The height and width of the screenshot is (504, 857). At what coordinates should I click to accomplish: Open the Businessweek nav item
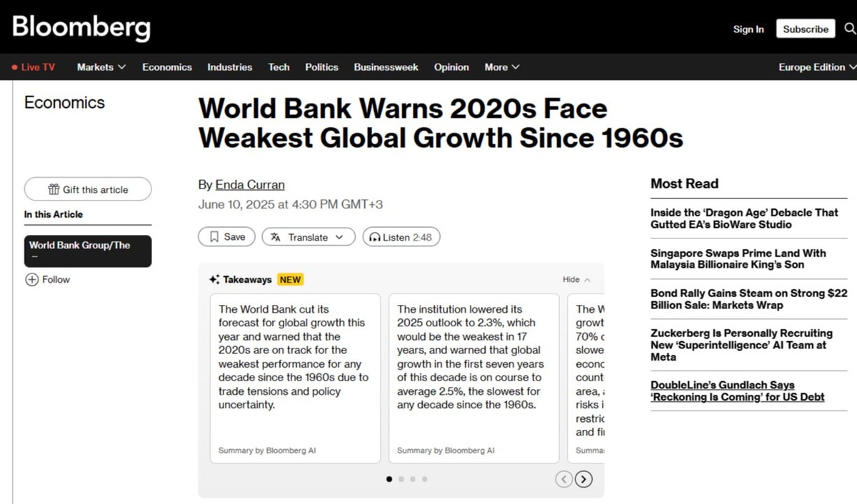click(x=386, y=67)
